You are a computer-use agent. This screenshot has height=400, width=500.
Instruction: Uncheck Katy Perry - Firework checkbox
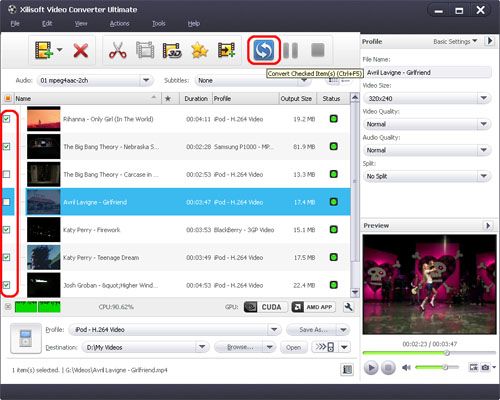pos(6,229)
